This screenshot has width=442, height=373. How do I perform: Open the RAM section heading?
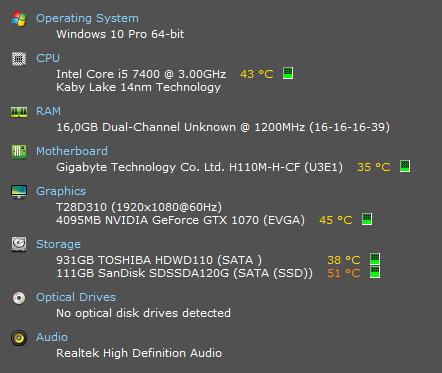[x=48, y=111]
